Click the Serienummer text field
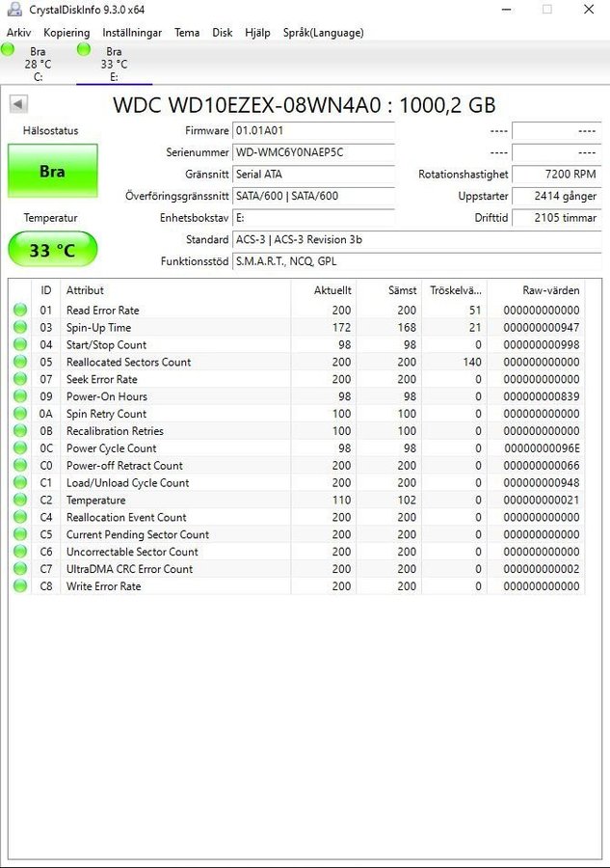Viewport: 610px width, 868px height. click(313, 152)
